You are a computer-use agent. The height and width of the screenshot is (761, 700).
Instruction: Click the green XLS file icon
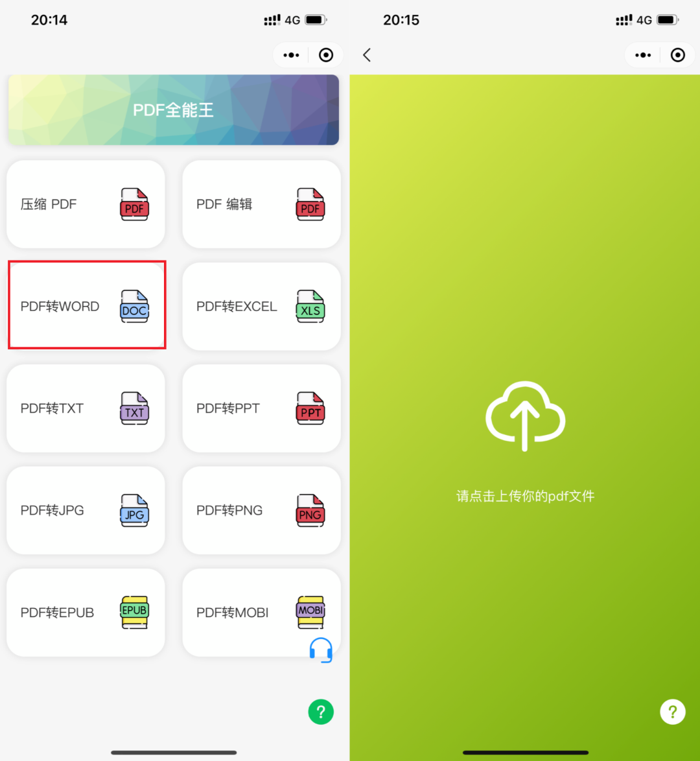click(x=310, y=306)
